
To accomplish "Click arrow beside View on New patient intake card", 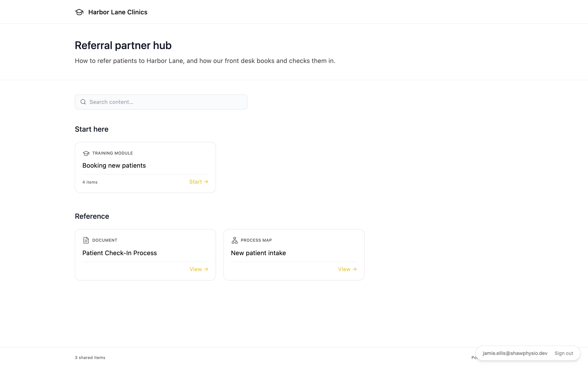I will click(x=354, y=269).
